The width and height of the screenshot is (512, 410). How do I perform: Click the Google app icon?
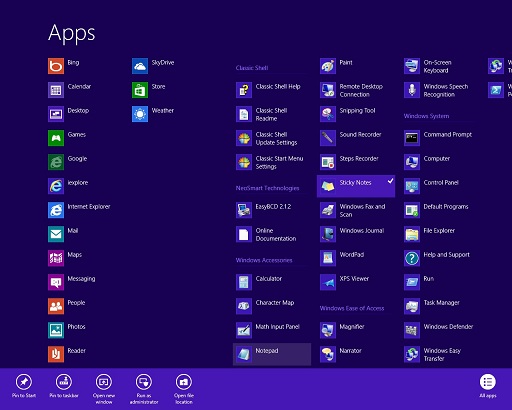pyautogui.click(x=56, y=162)
